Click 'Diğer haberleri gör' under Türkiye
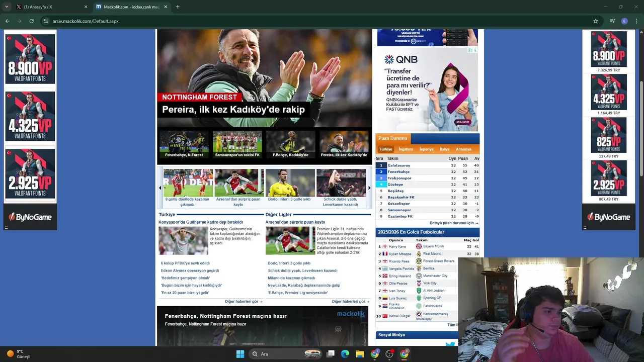This screenshot has width=644, height=362. pyautogui.click(x=244, y=302)
